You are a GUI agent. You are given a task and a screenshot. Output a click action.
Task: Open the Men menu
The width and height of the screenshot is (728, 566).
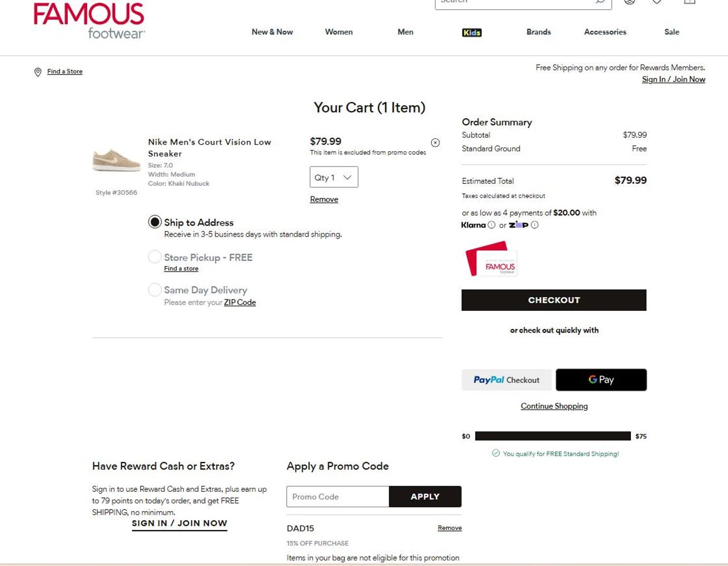tap(405, 32)
